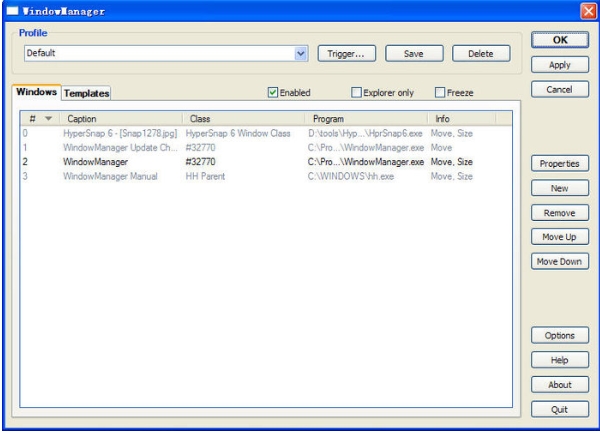The image size is (600, 433).
Task: Sort by the # column header
Action: (x=40, y=119)
